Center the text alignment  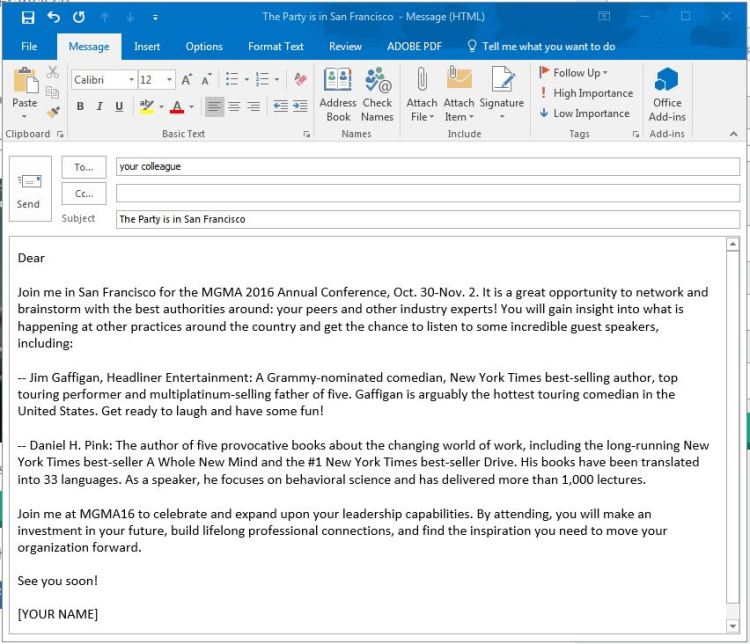(234, 106)
